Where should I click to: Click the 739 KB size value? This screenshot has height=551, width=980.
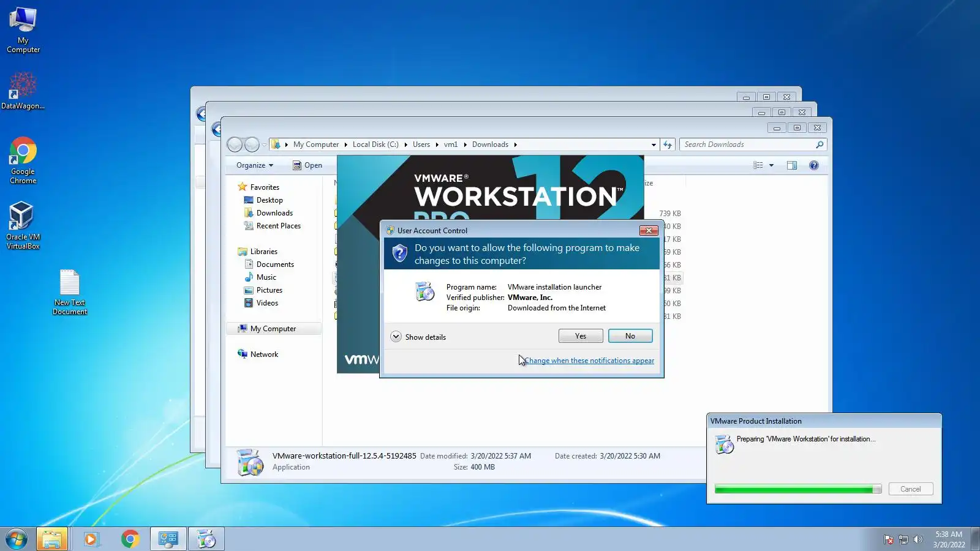[x=670, y=214]
